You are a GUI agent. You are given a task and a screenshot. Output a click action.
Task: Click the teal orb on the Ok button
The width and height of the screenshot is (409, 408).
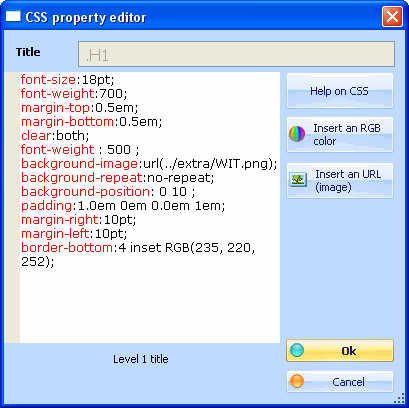297,351
